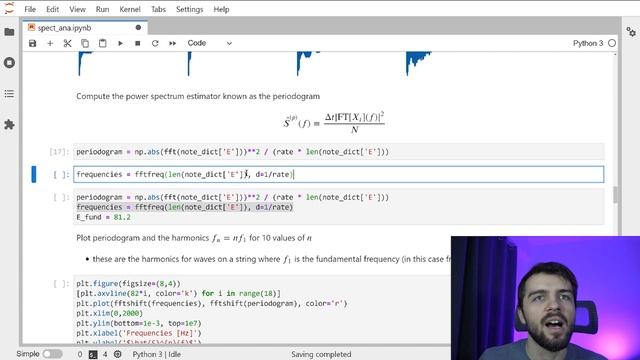Toggle Simple interface mode switch
Viewport: 640px width, 360px height.
pyautogui.click(x=53, y=354)
